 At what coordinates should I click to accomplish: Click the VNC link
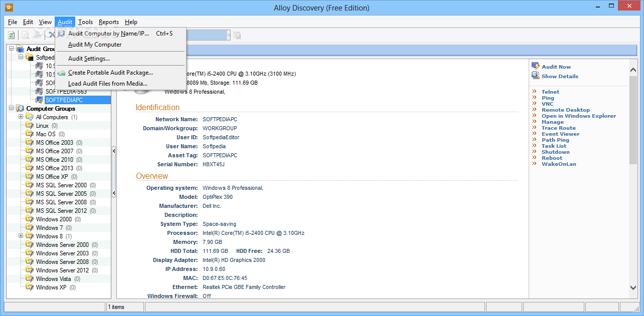point(547,104)
